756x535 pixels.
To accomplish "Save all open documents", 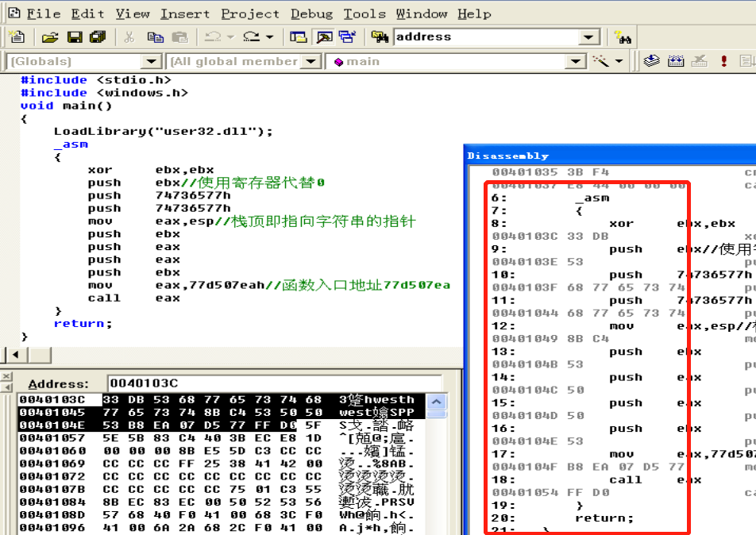I will 97,37.
